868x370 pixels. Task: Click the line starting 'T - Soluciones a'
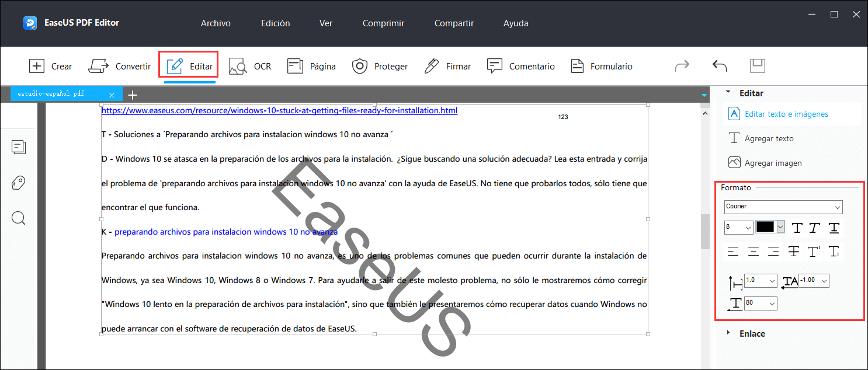(247, 134)
